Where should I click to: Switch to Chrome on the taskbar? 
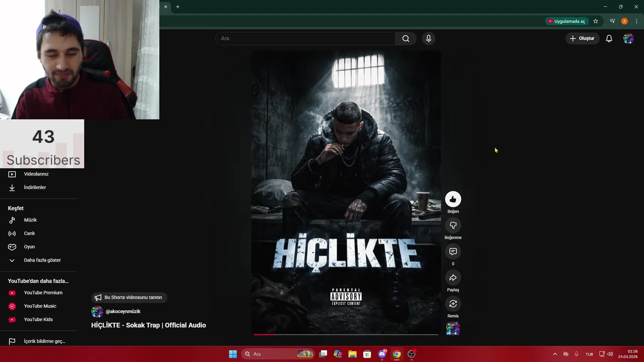tap(396, 354)
